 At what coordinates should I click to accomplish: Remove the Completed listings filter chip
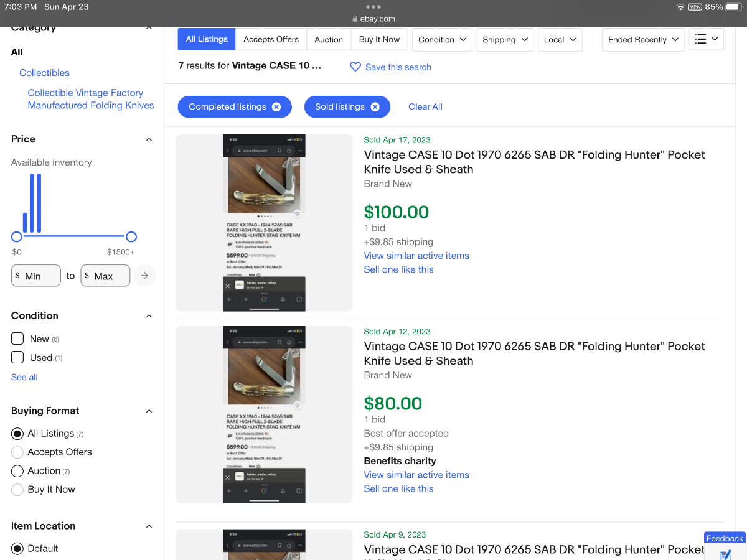click(x=276, y=107)
